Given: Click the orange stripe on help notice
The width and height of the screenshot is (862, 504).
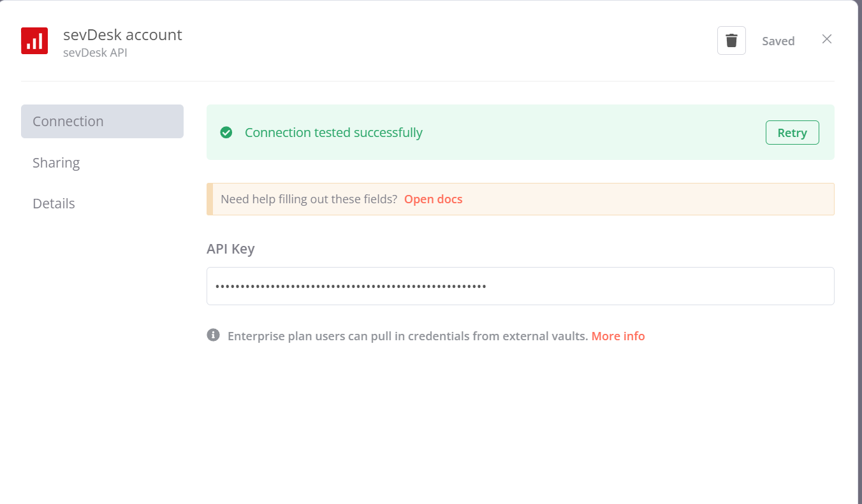Looking at the screenshot, I should 210,199.
